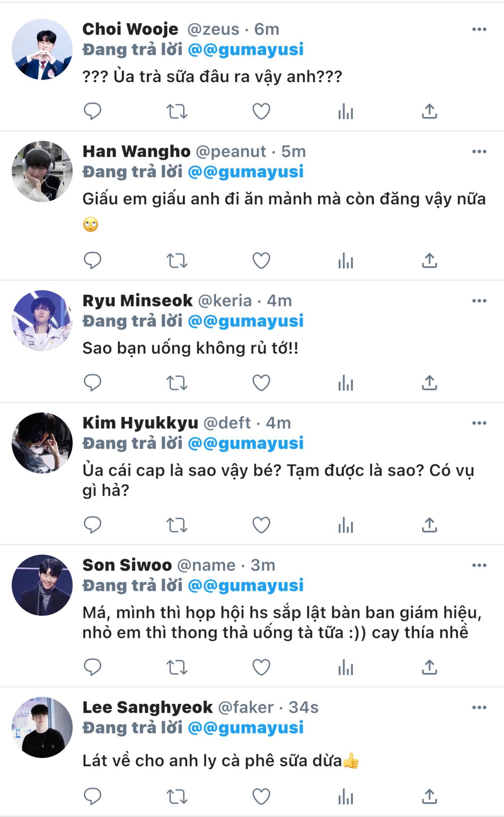Viewport: 504px width, 817px height.
Task: Like Choi Wooje's tweet
Action: 261,111
